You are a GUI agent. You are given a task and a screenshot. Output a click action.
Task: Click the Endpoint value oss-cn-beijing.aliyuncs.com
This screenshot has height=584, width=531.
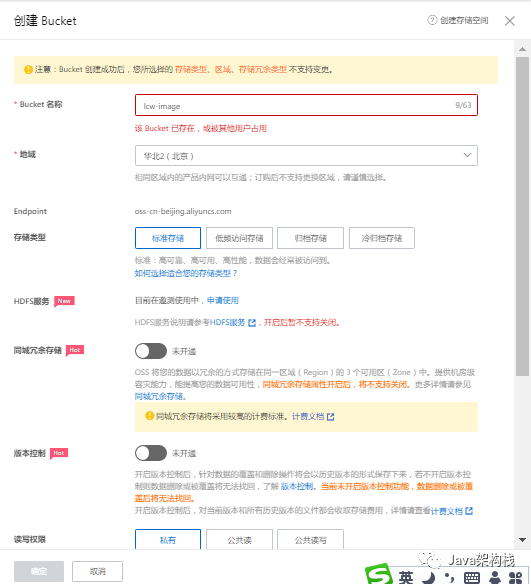pyautogui.click(x=183, y=211)
